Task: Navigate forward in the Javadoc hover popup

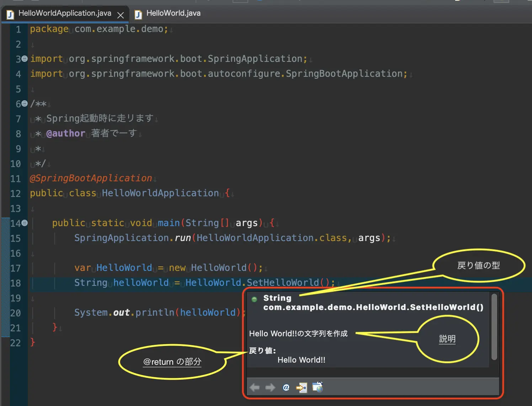Action: pyautogui.click(x=270, y=387)
